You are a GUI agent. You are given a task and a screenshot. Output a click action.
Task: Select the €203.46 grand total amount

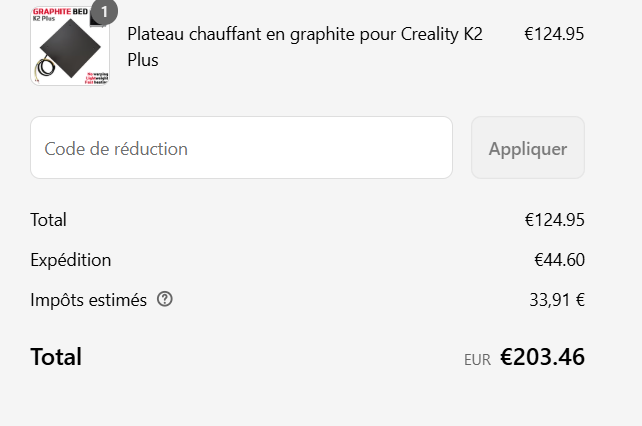[x=542, y=357]
